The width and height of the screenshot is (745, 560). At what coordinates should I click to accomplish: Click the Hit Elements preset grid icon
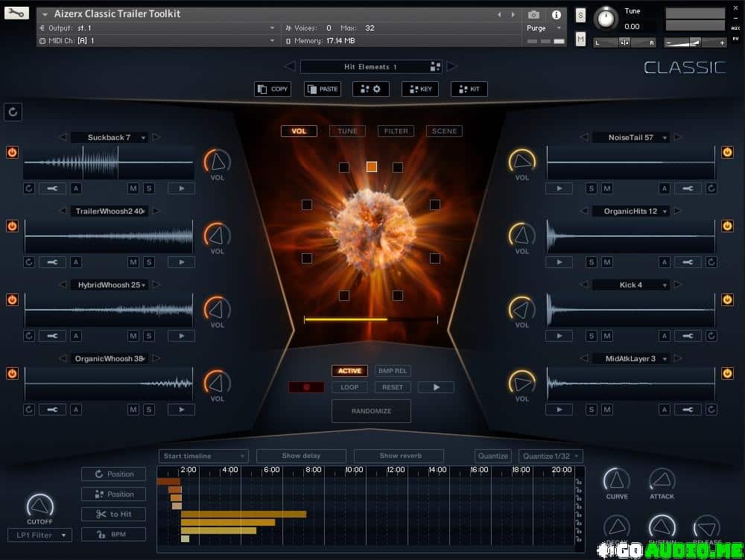[435, 66]
